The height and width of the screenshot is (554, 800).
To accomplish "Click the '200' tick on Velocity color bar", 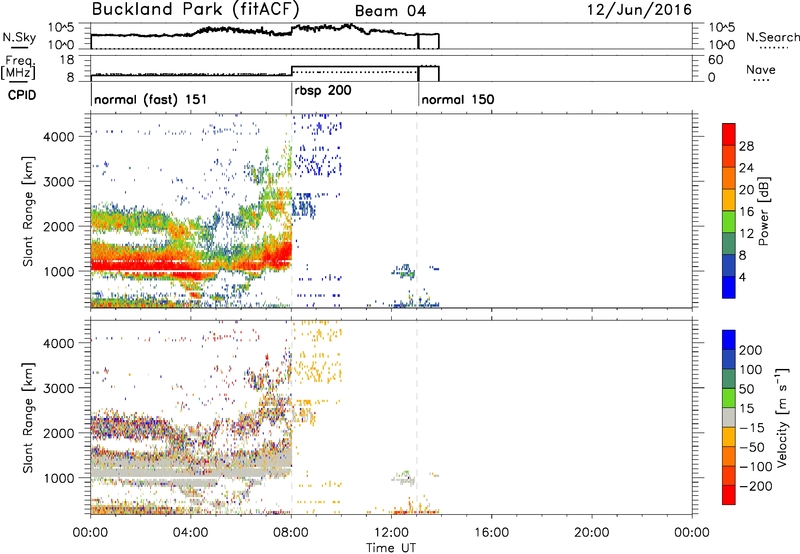I will click(x=751, y=350).
